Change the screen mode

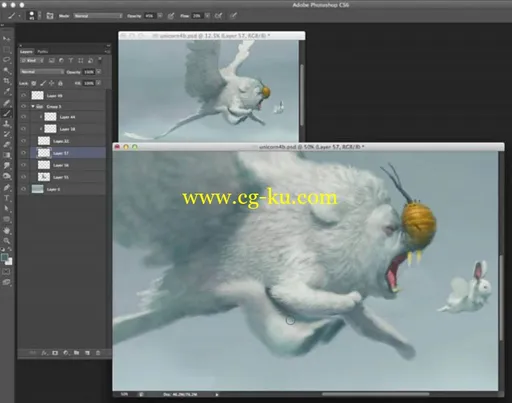tap(6, 282)
